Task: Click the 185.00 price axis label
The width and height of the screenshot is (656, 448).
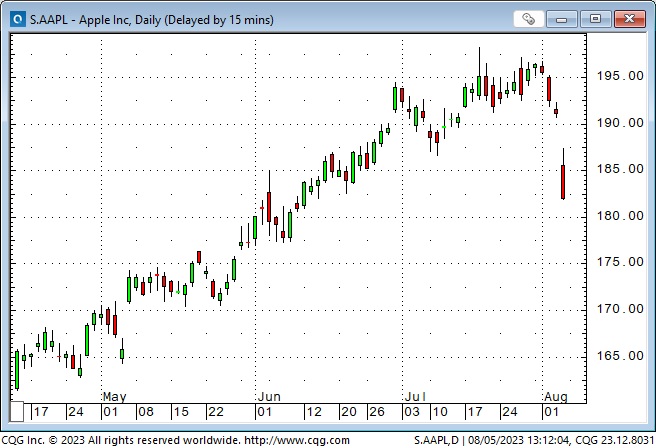Action: (x=620, y=169)
